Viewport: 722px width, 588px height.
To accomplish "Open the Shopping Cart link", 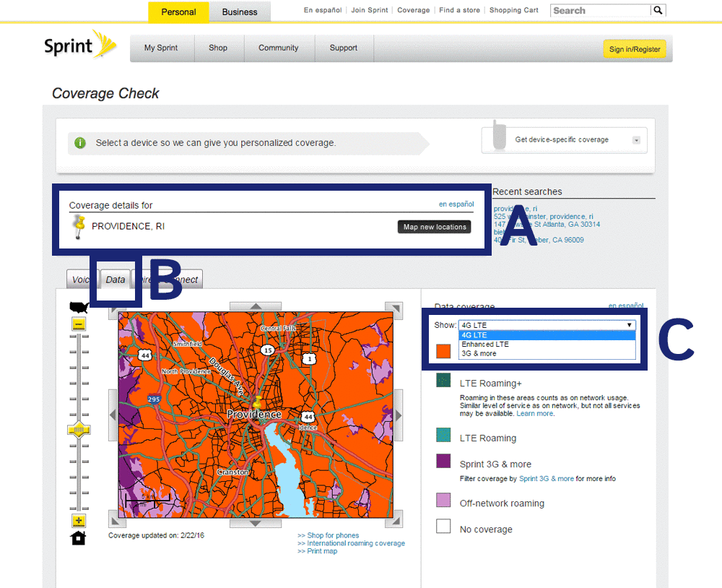I will click(x=514, y=10).
